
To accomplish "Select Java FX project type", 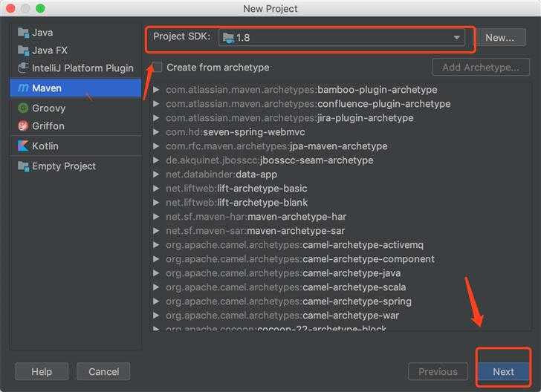I will 76,50.
